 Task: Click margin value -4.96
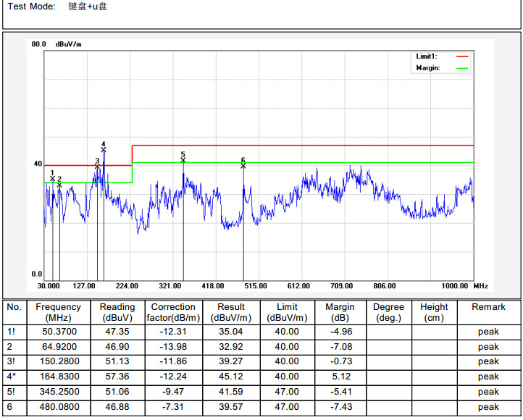[x=341, y=332]
